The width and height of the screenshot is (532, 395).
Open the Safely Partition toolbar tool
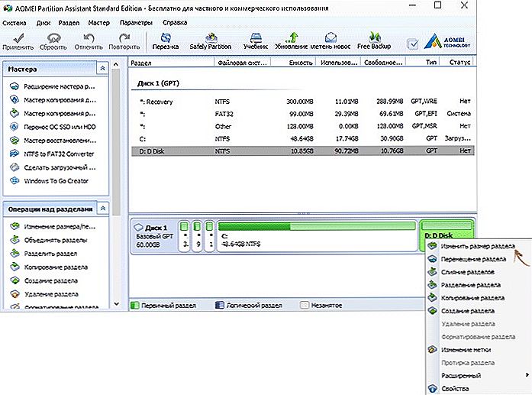(x=211, y=41)
